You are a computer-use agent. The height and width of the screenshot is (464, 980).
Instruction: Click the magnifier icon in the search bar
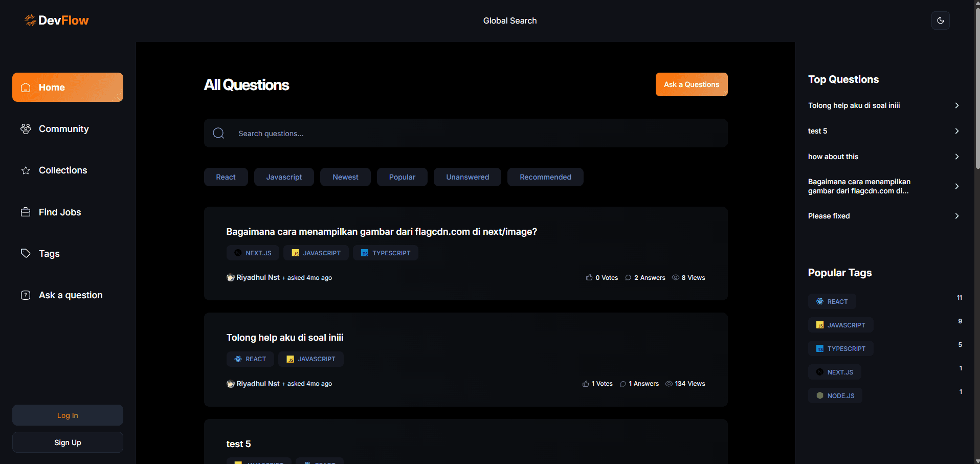(218, 134)
